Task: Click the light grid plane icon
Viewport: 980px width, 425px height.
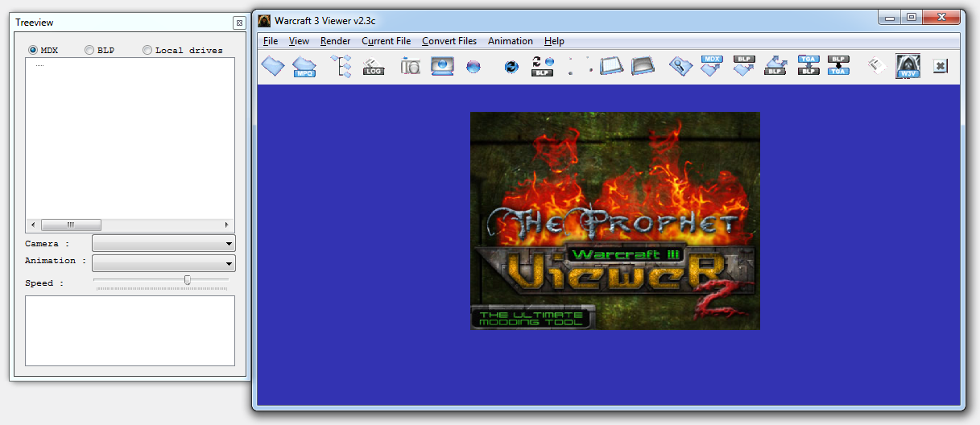Action: [x=611, y=66]
